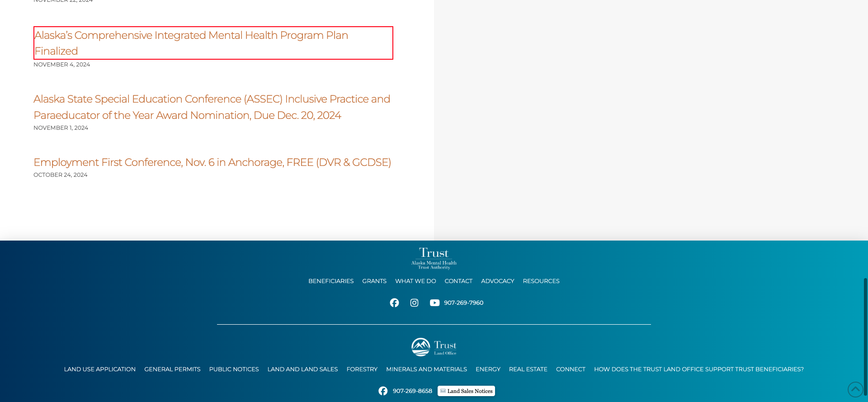
Task: Click the phone number 907-269-7960
Action: click(x=463, y=303)
